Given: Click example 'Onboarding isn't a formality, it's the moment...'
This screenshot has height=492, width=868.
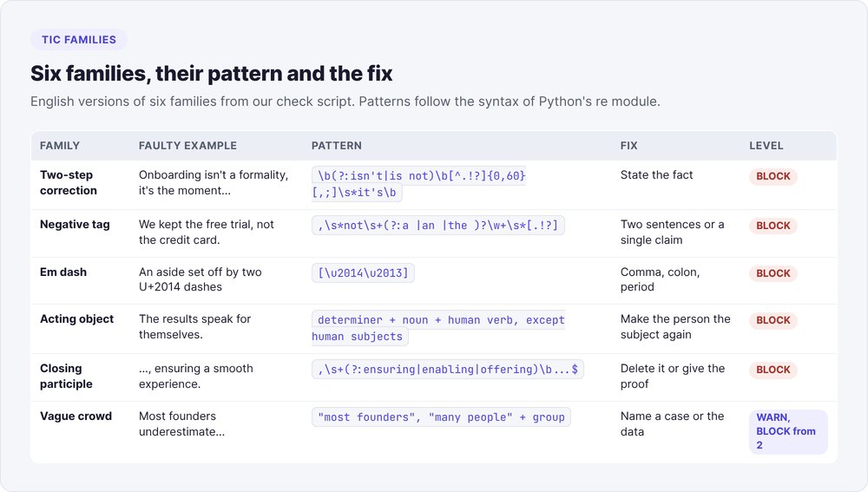Looking at the screenshot, I should click(x=214, y=182).
